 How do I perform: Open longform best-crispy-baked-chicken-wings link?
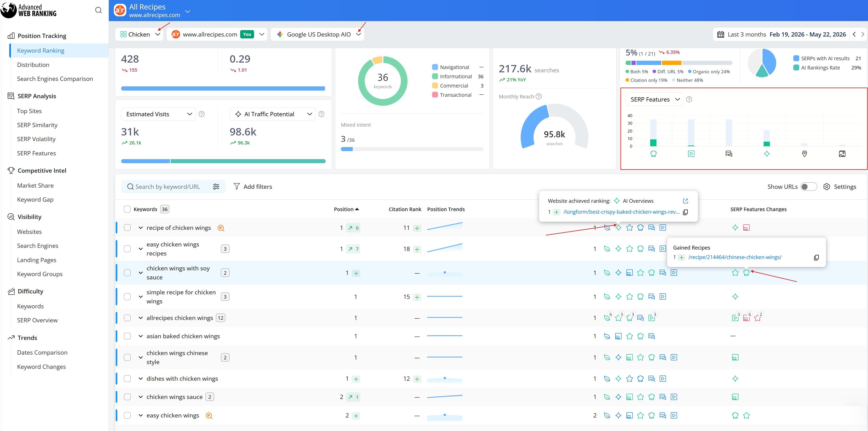(621, 212)
